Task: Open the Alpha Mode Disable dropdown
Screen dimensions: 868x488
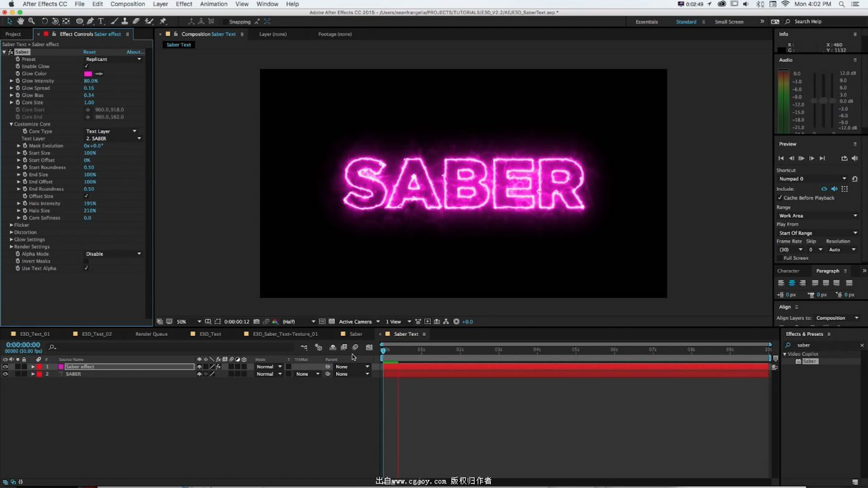Action: click(x=113, y=254)
